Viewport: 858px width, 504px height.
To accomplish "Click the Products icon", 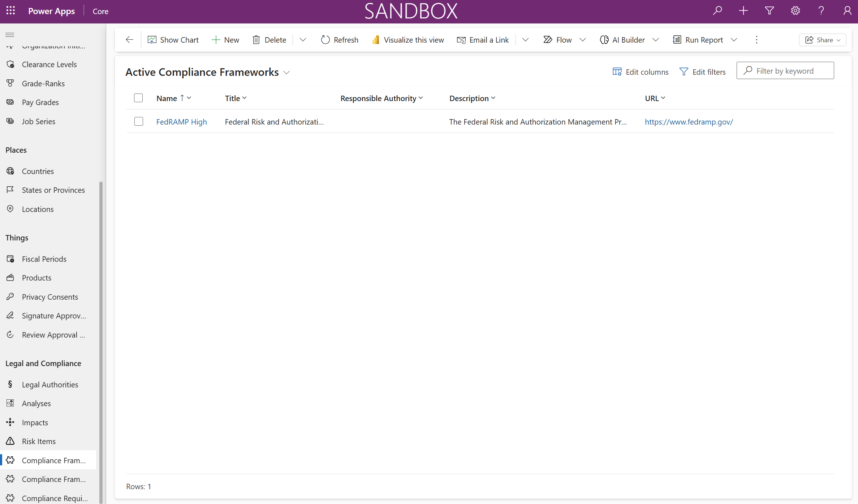I will (10, 277).
